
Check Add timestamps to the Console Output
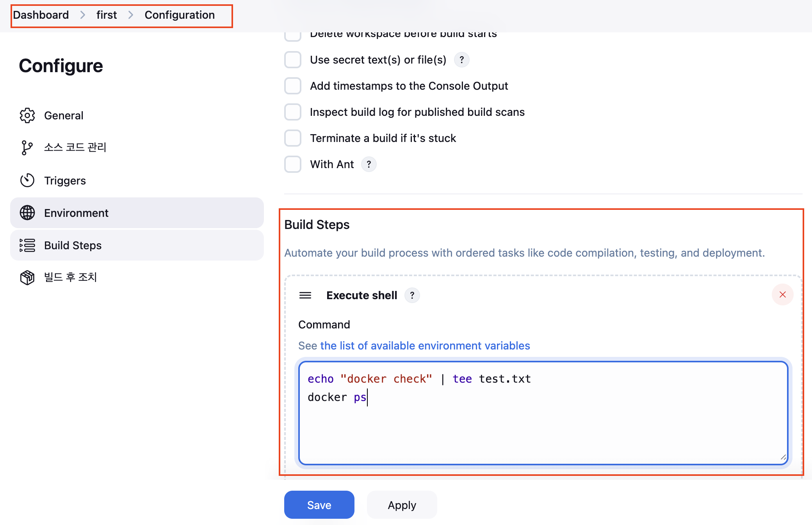(293, 86)
